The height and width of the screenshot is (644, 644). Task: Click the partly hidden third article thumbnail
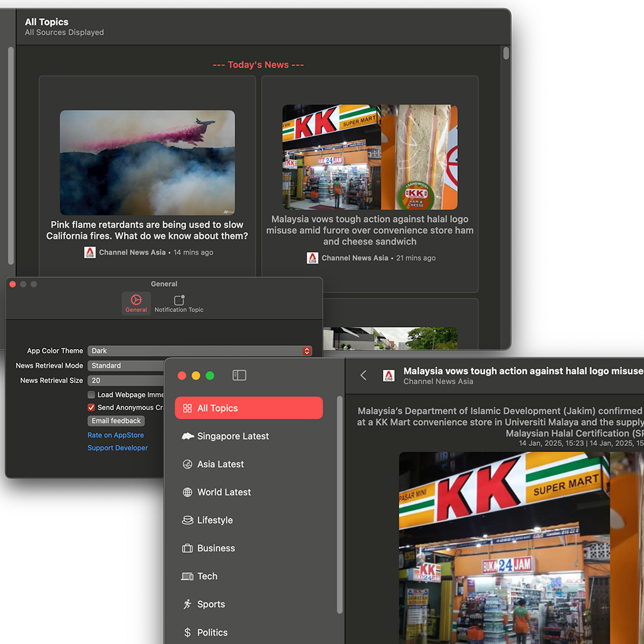[x=390, y=338]
